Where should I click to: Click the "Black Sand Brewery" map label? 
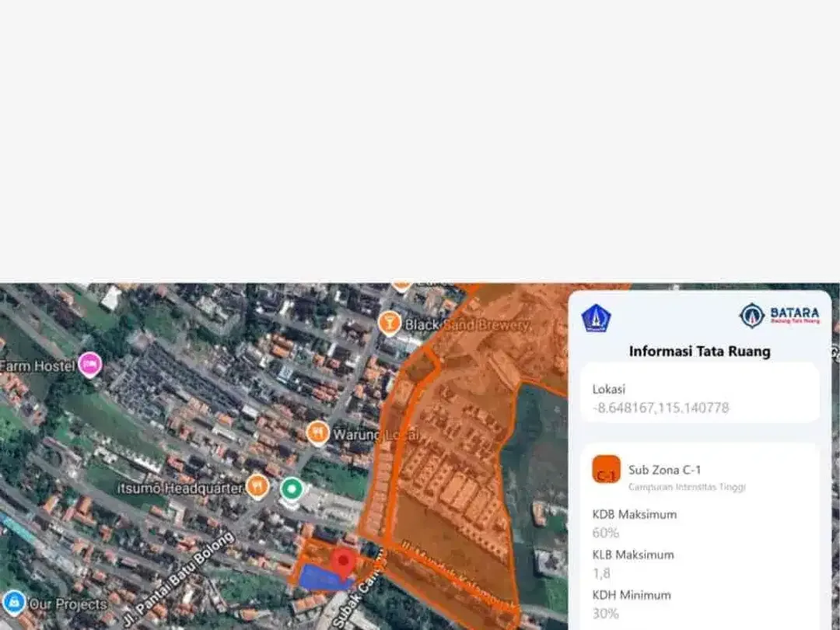click(467, 324)
